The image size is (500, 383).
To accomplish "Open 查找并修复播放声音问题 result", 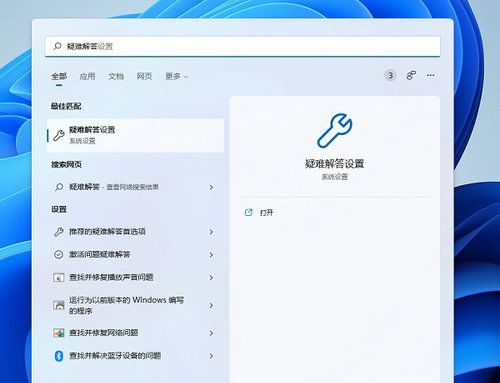I will click(135, 277).
